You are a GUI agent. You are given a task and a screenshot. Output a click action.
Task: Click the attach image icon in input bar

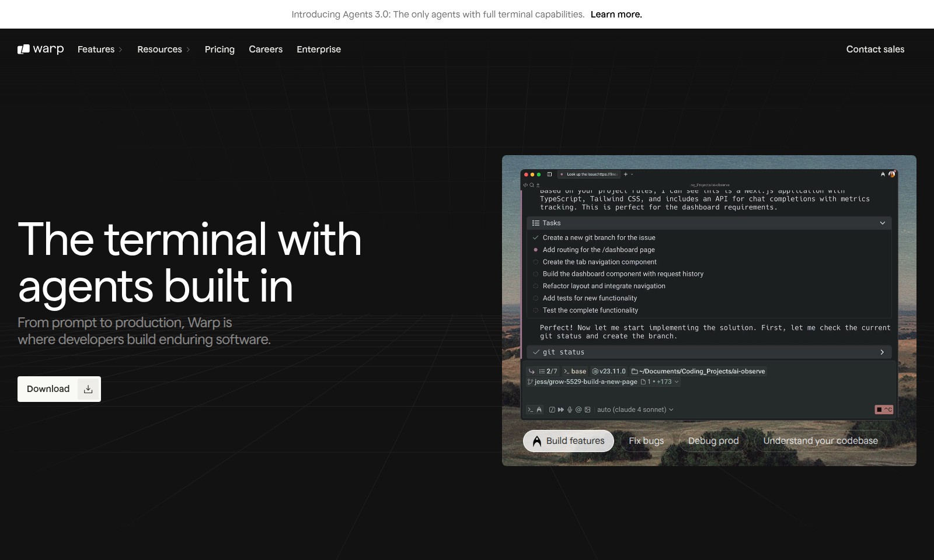587,409
